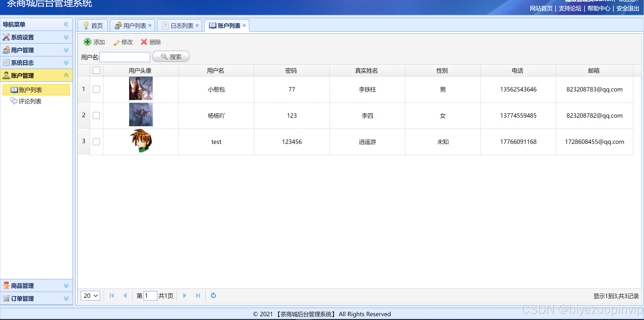Viewport: 644px width, 320px height.
Task: Click the 安全退出 logout link
Action: tap(628, 8)
